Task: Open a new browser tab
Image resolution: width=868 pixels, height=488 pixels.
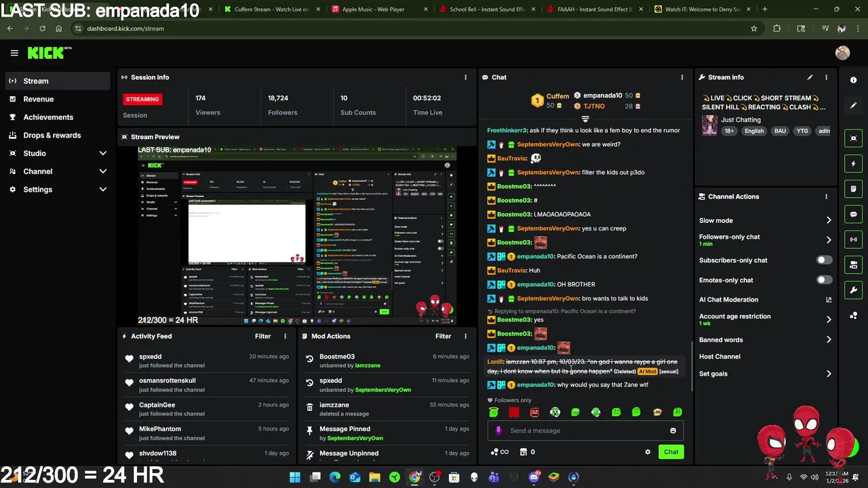Action: [764, 9]
